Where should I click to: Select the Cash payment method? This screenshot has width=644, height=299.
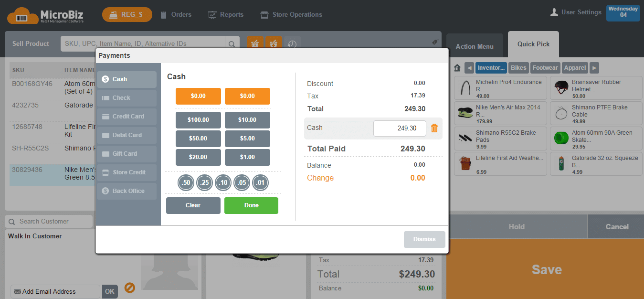pyautogui.click(x=127, y=79)
